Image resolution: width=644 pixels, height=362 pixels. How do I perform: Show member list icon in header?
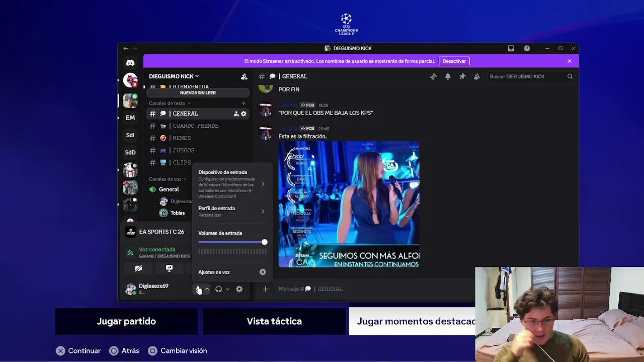pos(476,76)
